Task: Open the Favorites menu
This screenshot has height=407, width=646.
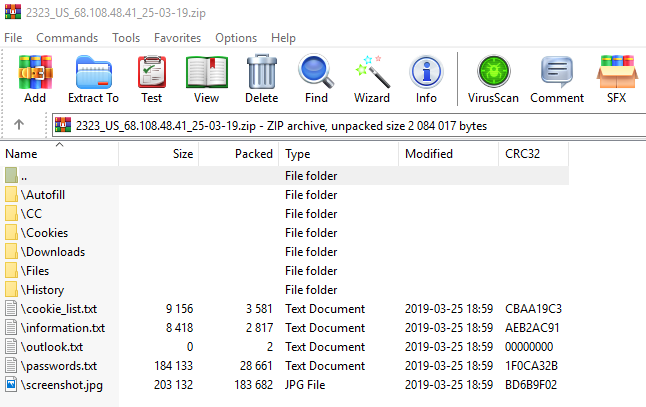Action: click(x=178, y=38)
